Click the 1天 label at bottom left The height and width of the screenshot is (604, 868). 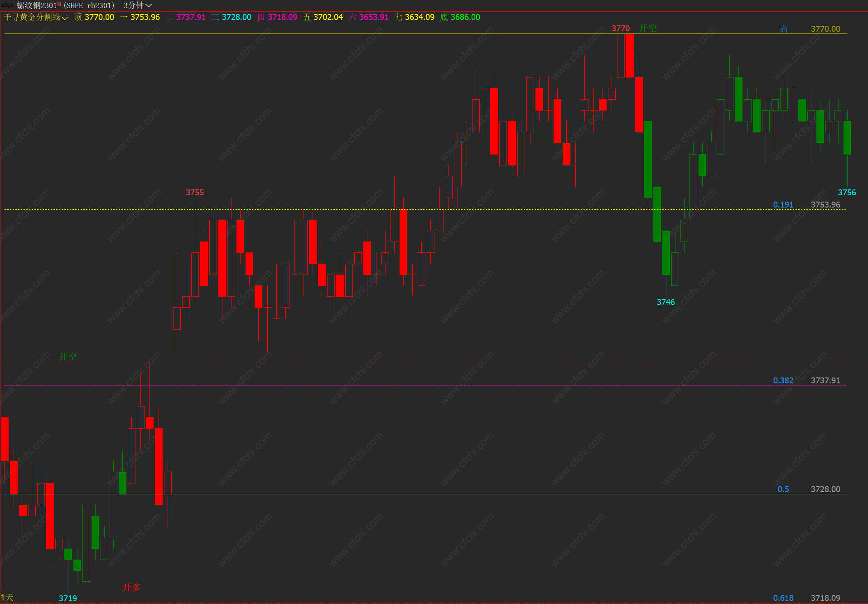pos(7,598)
